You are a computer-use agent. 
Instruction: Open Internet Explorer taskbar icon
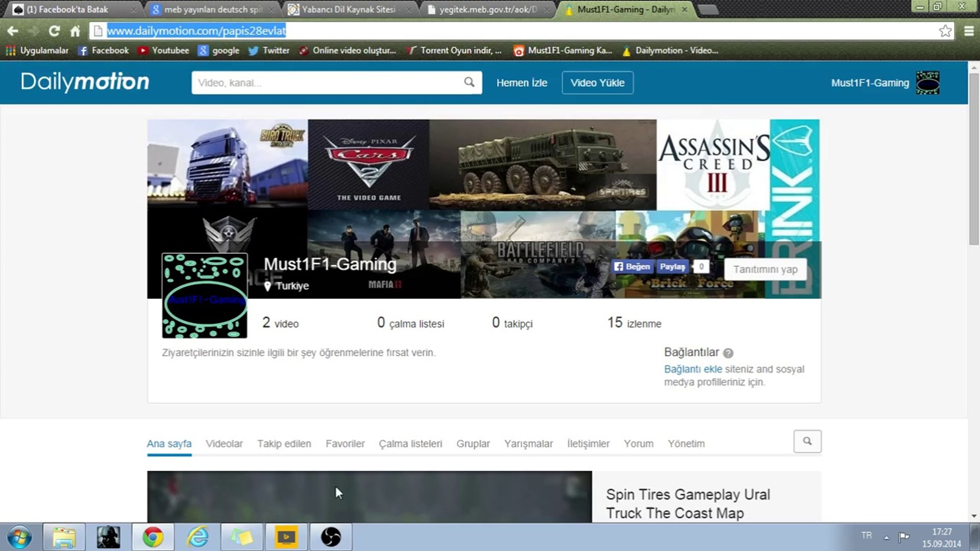[x=198, y=537]
